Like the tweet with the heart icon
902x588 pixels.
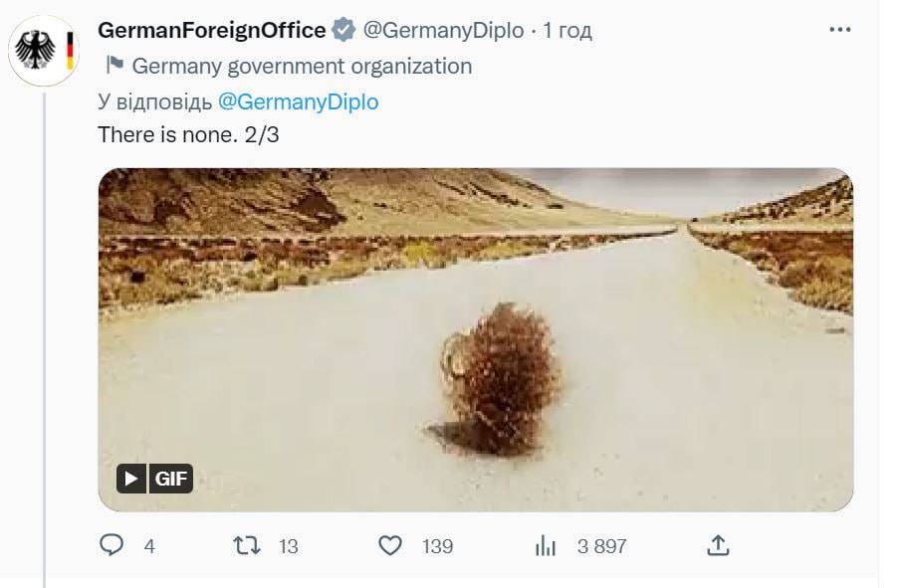[391, 545]
